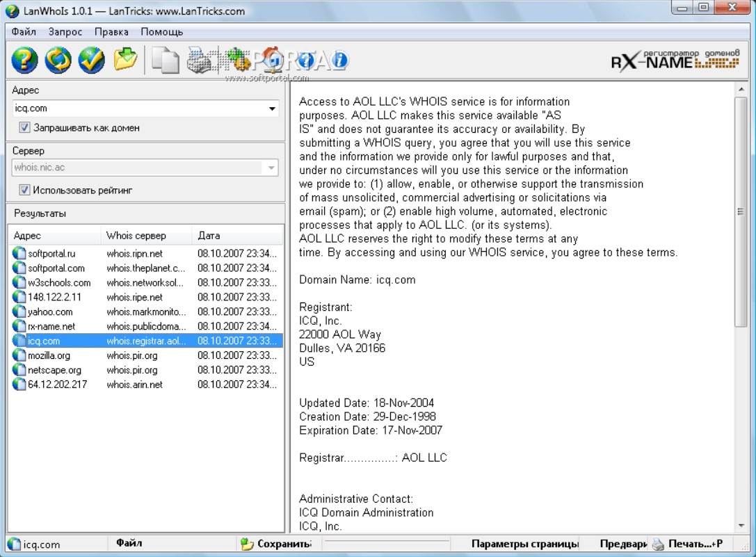Select the yahoo.com row in results list
Screen dimensions: 756x557
[x=50, y=312]
